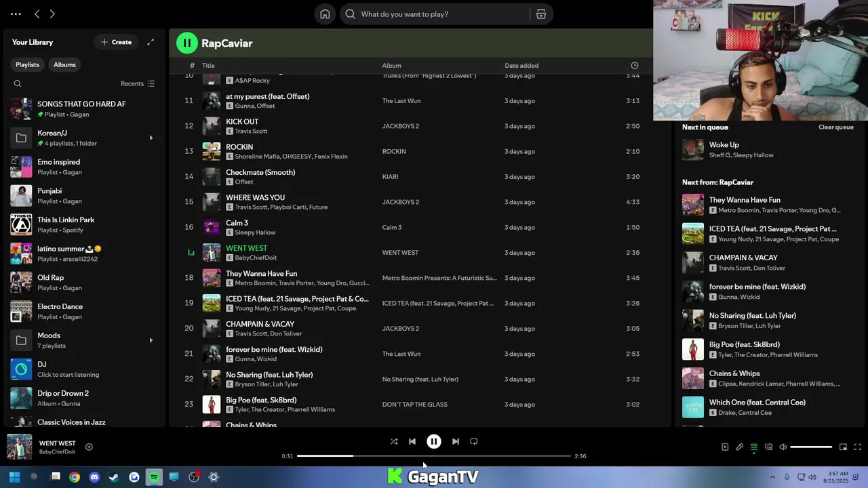This screenshot has width=868, height=488.
Task: Open Travis Scott artist link under KICK OUT
Action: point(251,131)
